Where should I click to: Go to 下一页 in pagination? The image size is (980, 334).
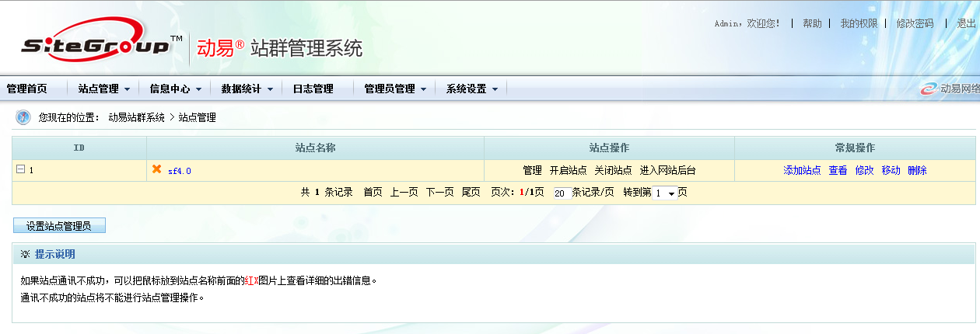pyautogui.click(x=439, y=192)
